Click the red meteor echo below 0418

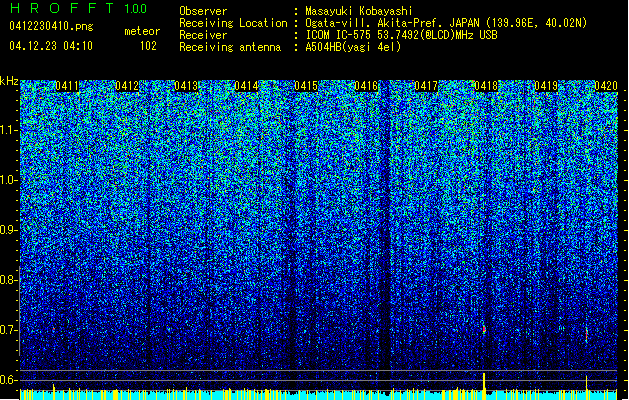484,329
